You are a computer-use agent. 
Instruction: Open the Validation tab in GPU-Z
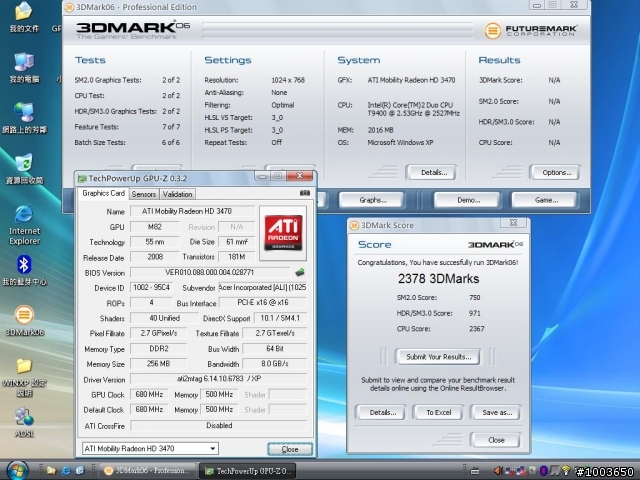[x=177, y=194]
